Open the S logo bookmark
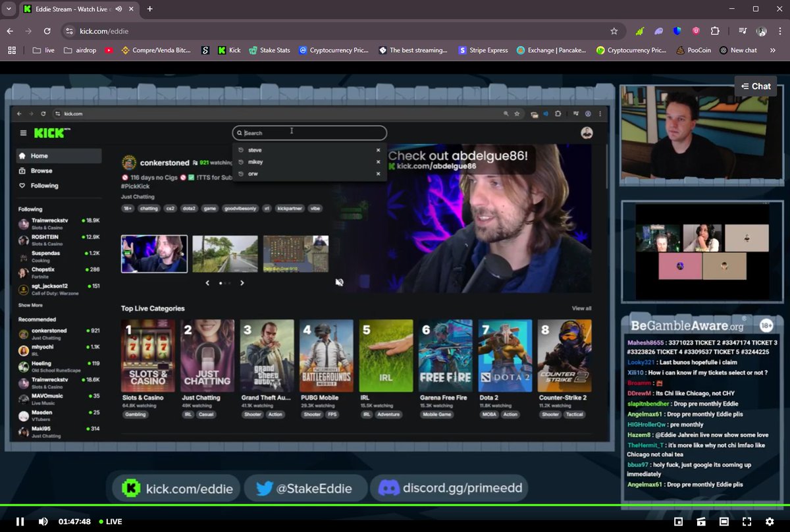Image resolution: width=790 pixels, height=532 pixels. pyautogui.click(x=205, y=50)
